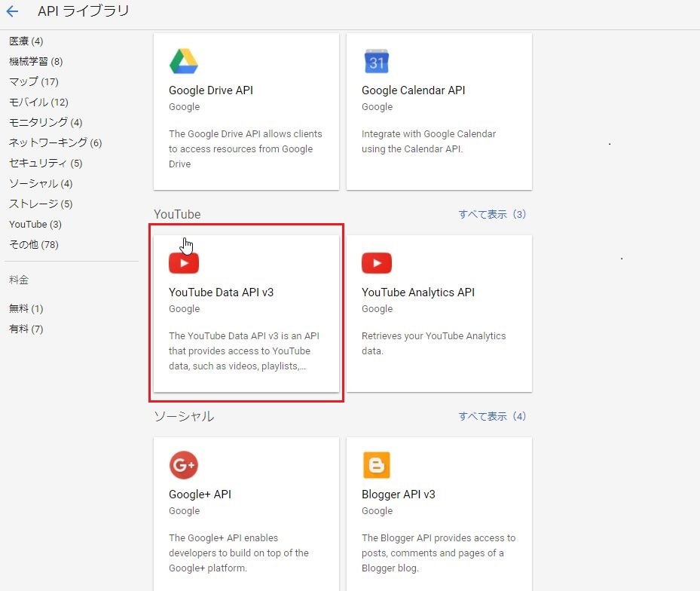
Task: Open ソーシャル (4) sidebar category
Action: tap(41, 184)
